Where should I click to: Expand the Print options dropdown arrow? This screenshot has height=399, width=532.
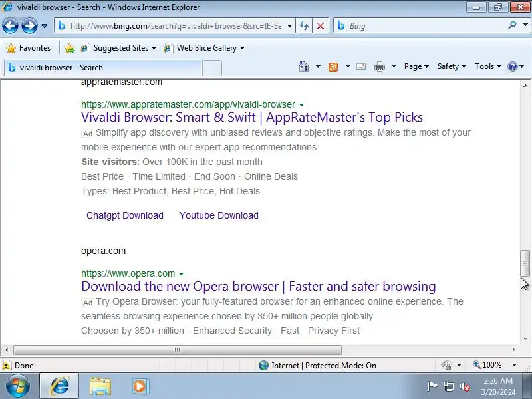tap(394, 66)
